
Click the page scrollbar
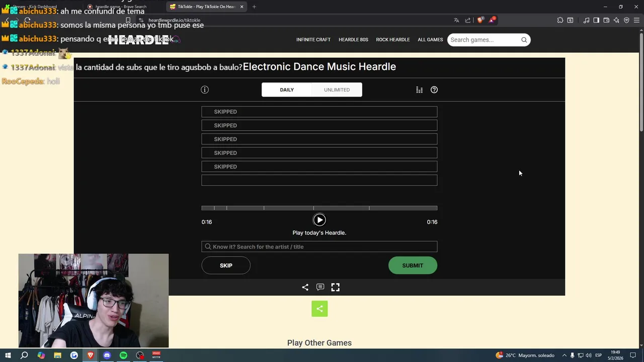pos(641,82)
